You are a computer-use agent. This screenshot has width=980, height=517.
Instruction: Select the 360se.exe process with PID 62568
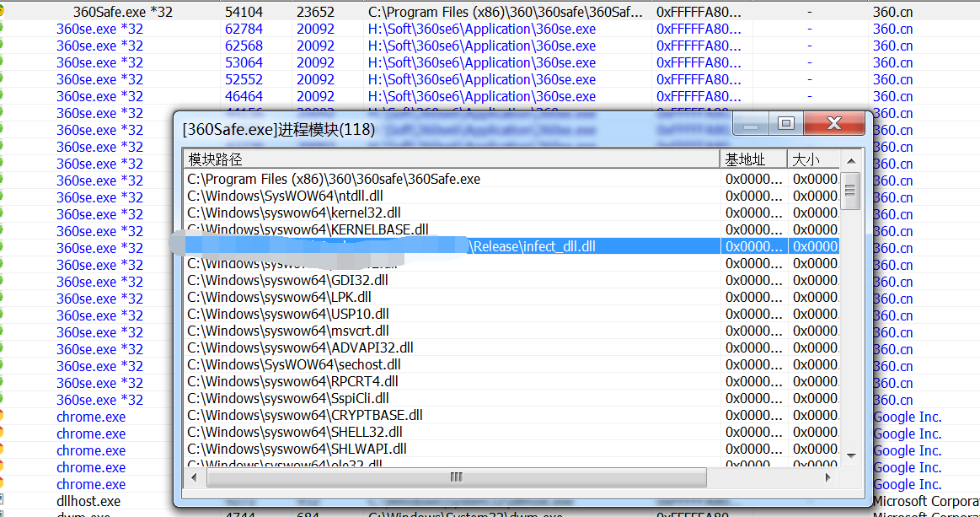99,46
